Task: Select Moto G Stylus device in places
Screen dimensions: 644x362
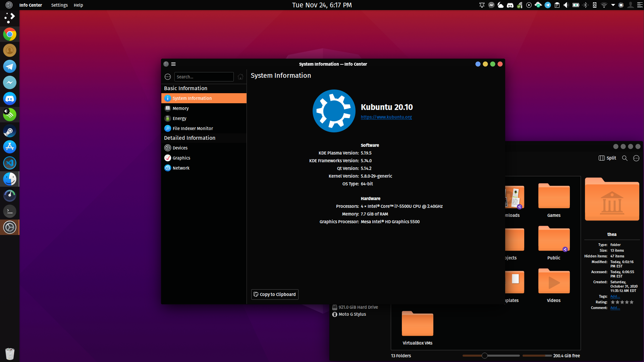Action: pyautogui.click(x=349, y=314)
